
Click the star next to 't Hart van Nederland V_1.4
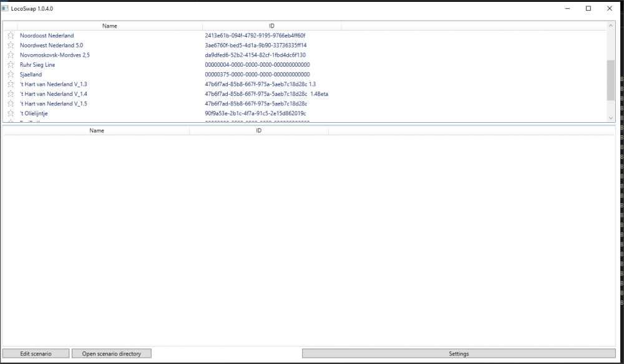point(11,94)
